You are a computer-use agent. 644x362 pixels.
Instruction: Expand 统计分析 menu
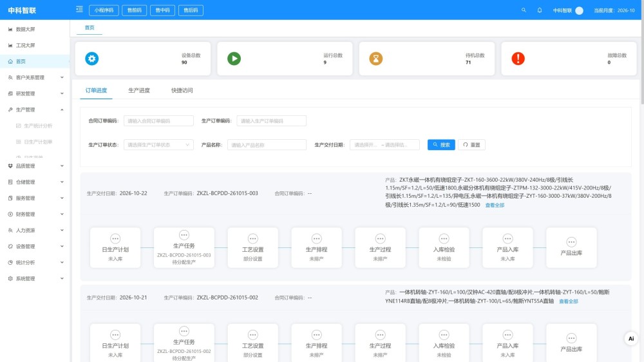(35, 262)
